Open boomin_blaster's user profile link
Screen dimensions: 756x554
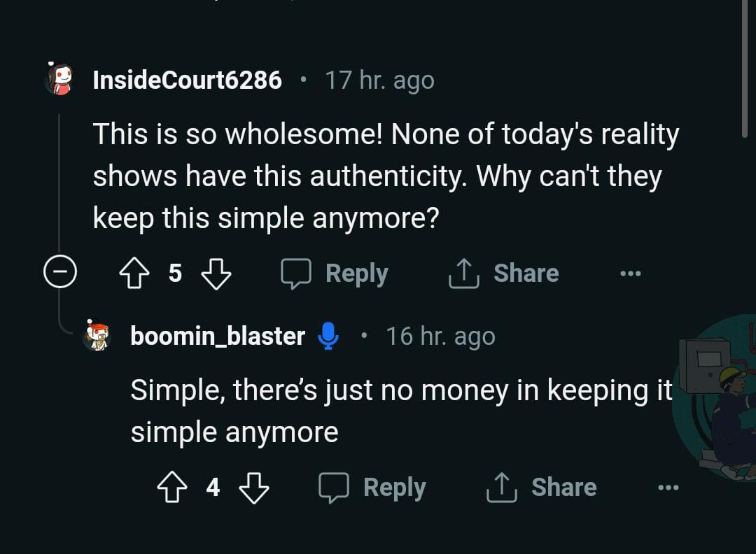point(218,336)
